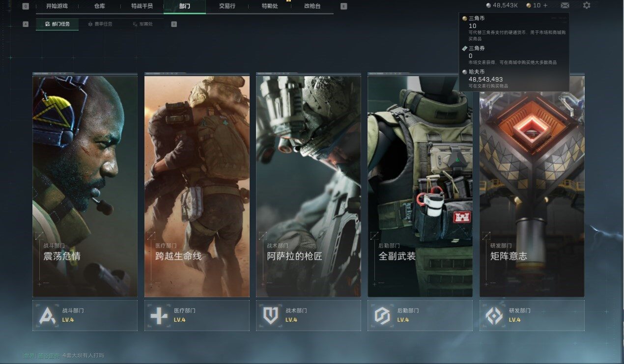Switch to the 开始游戏 tab

(57, 6)
